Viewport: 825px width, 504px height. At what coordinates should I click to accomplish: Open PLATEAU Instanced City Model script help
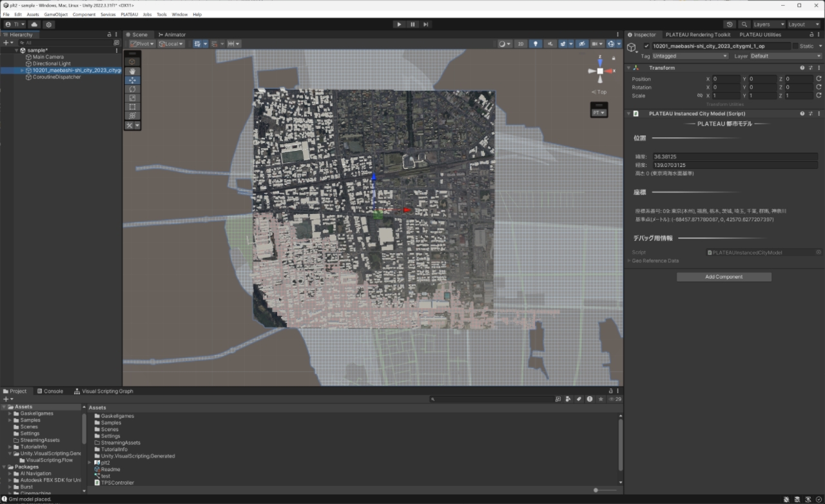[802, 113]
